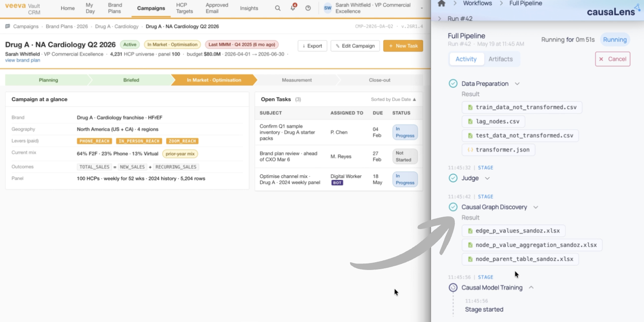Click the PHONE_REACH lever tag

click(x=94, y=141)
